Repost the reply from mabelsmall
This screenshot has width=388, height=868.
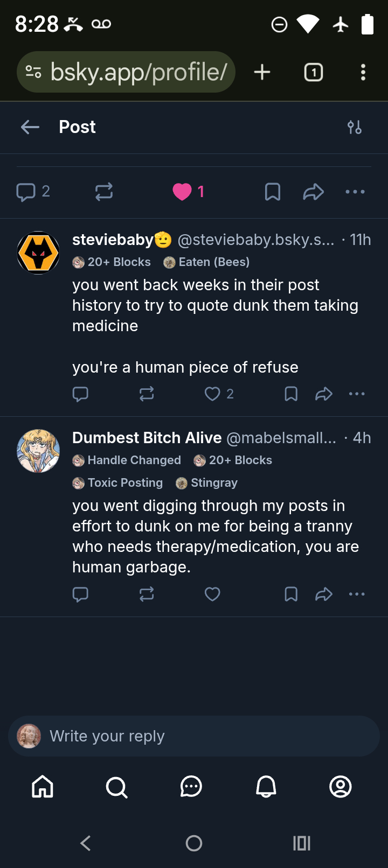[147, 594]
